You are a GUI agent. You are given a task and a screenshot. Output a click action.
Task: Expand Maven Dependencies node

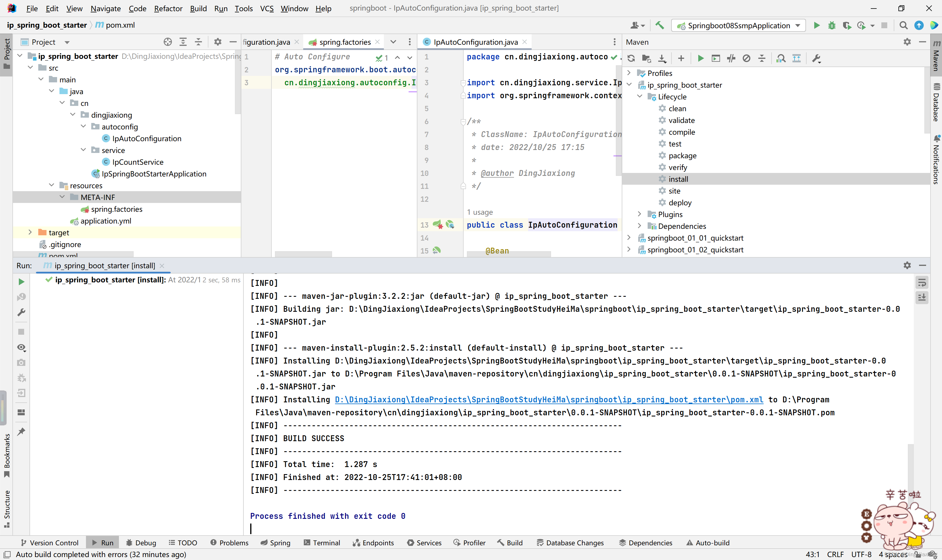(639, 226)
